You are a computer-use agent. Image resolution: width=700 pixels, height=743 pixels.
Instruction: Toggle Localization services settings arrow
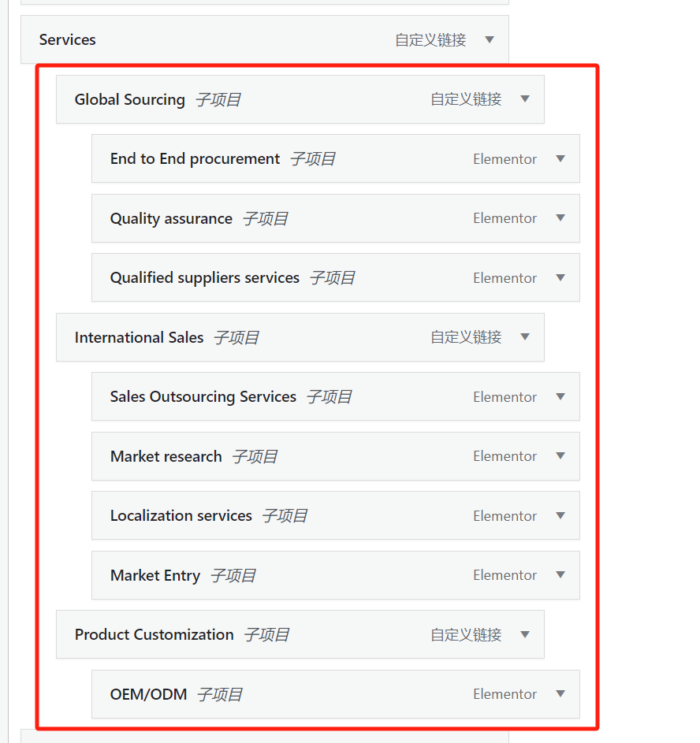[560, 515]
